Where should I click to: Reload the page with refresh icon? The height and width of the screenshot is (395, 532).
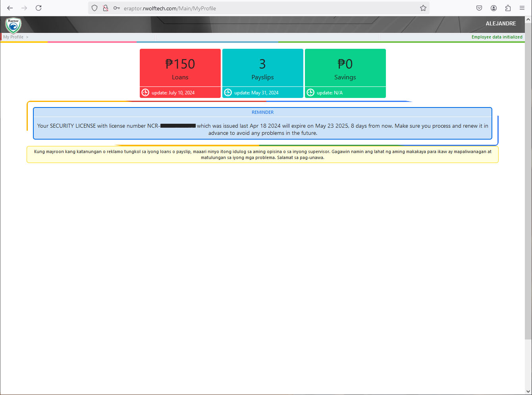pos(39,8)
